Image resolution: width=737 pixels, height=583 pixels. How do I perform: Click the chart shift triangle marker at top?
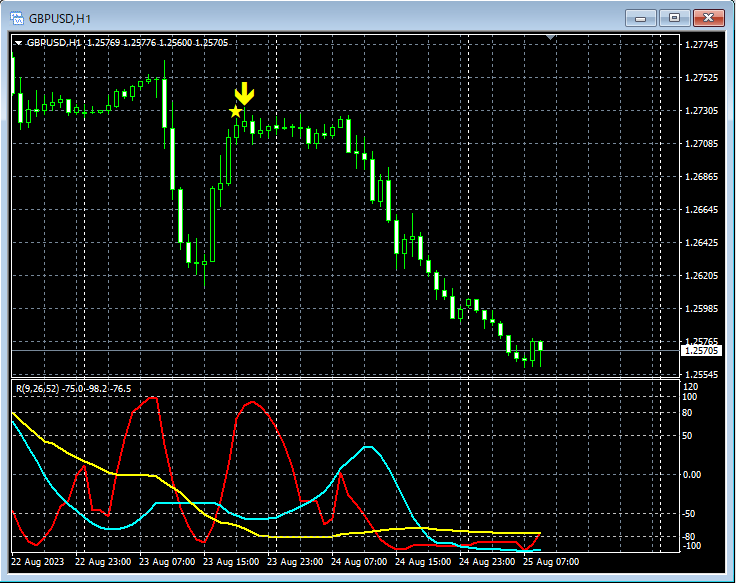[x=549, y=38]
